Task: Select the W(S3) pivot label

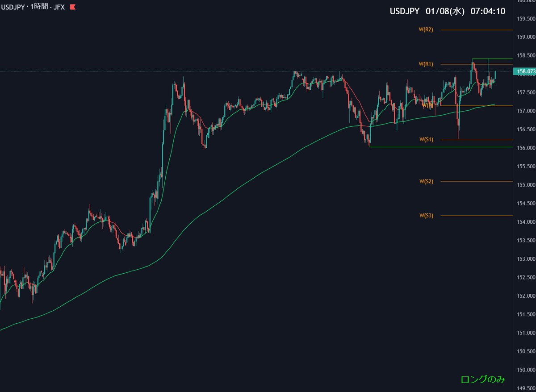Action: pos(426,216)
